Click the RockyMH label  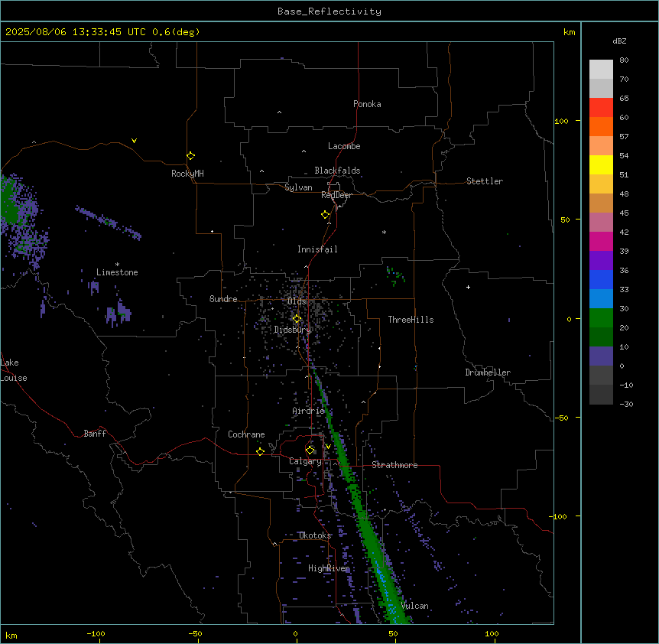[187, 174]
